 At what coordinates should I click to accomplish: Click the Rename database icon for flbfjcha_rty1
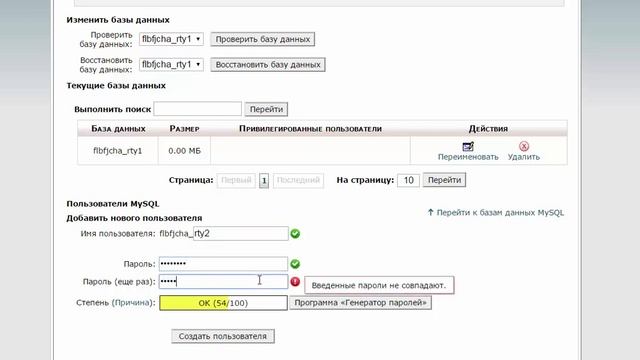[468, 146]
